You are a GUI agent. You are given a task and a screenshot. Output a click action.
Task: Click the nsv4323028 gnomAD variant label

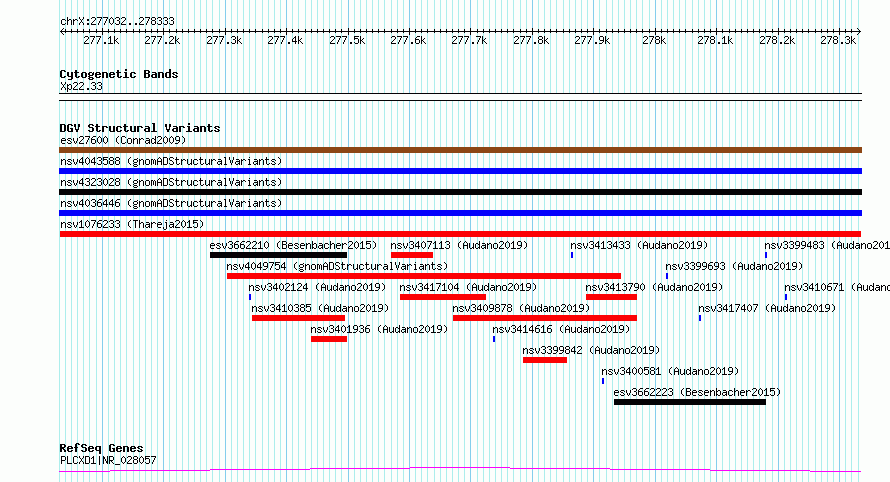tap(171, 182)
